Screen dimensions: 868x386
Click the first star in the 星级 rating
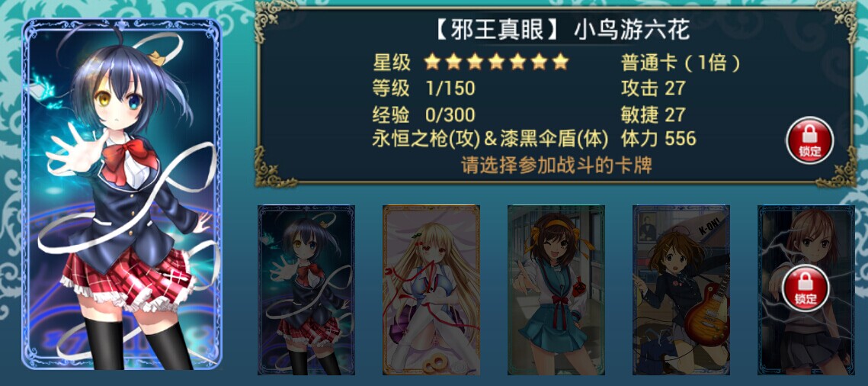(432, 62)
